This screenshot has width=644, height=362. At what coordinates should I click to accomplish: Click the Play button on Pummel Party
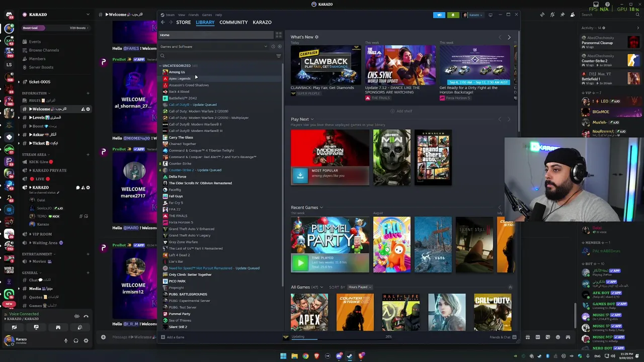click(x=300, y=262)
